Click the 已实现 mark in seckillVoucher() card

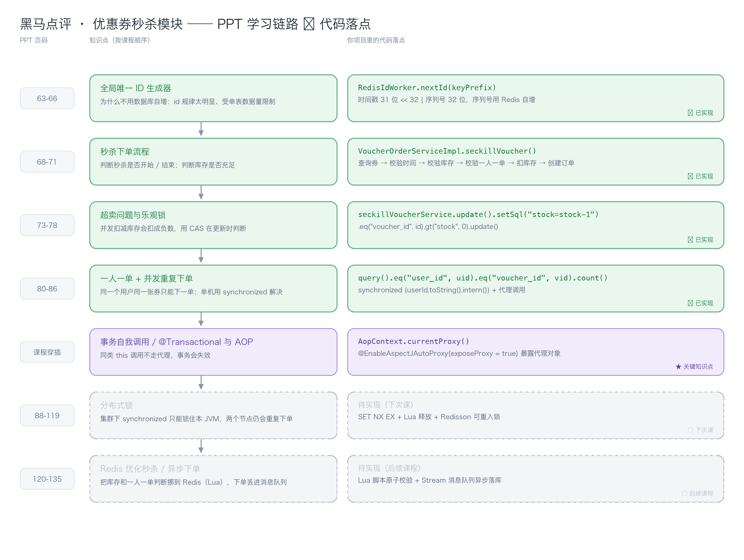point(700,176)
